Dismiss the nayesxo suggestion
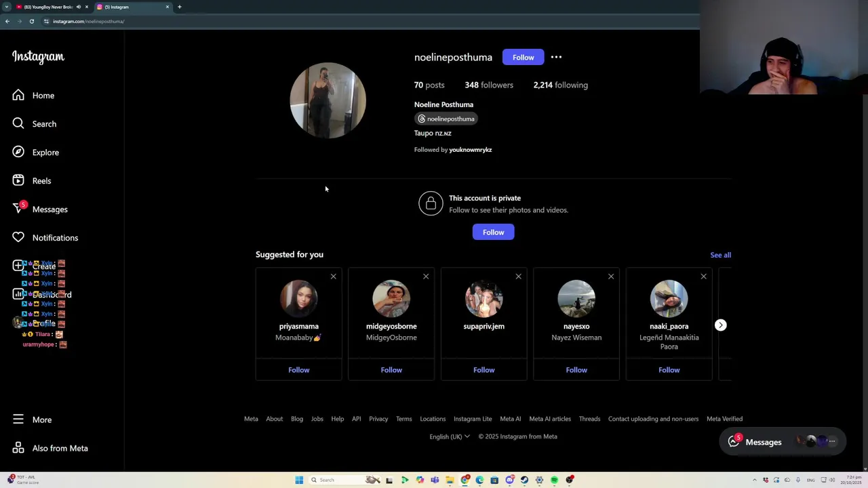The width and height of the screenshot is (868, 488). 611,277
